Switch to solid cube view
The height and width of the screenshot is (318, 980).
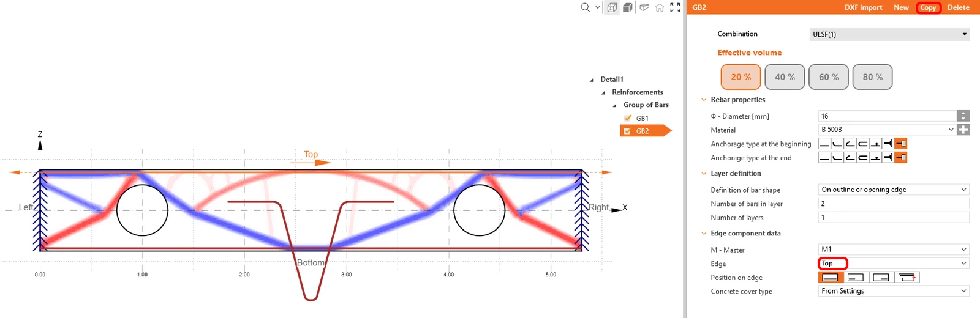(x=628, y=7)
